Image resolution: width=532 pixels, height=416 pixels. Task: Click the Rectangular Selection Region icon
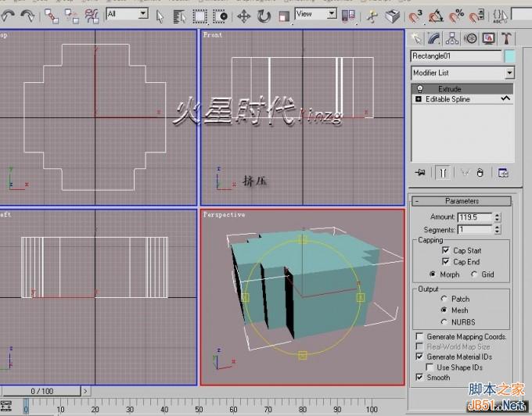coord(199,16)
